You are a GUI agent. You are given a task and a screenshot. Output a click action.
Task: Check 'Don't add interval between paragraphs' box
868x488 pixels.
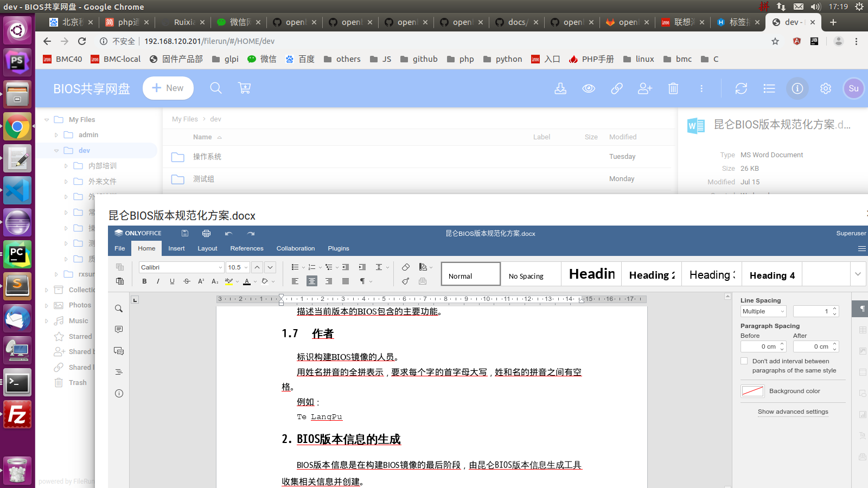(744, 361)
